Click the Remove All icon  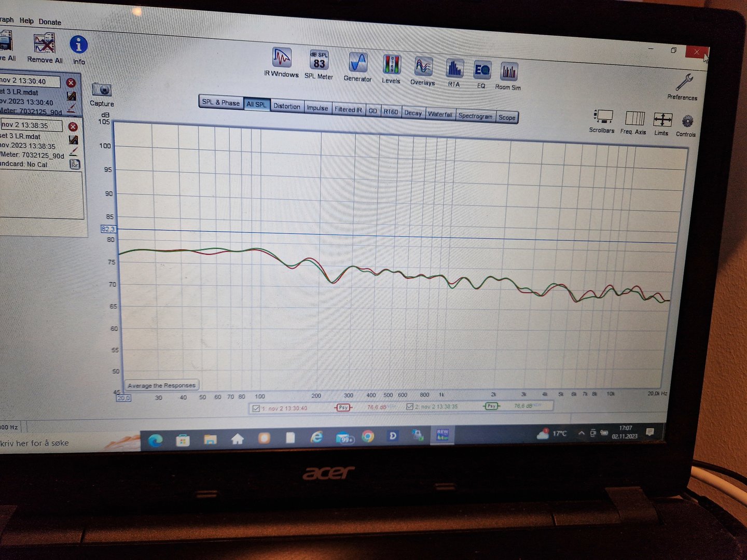coord(45,48)
